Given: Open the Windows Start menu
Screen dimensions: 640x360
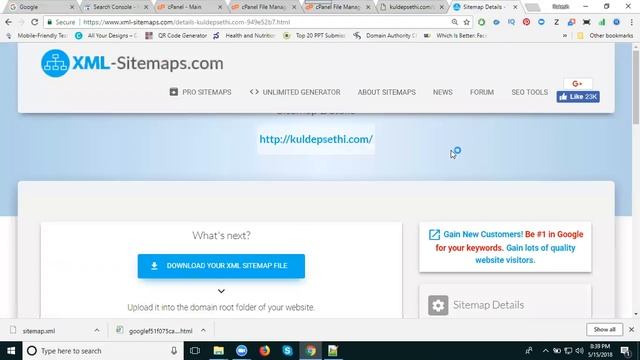Looking at the screenshot, I should (x=11, y=351).
